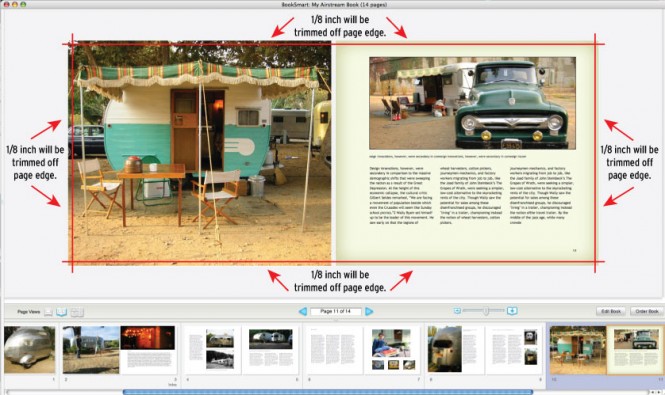Image resolution: width=665 pixels, height=395 pixels.
Task: Click the teal trailer photo on left page
Action: coord(199,153)
